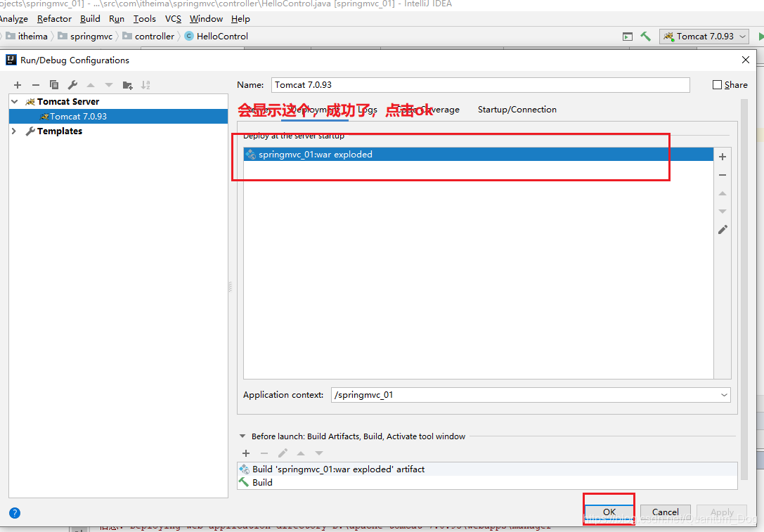Open the Analyze menu
Screen dimensions: 764x532
click(x=13, y=19)
